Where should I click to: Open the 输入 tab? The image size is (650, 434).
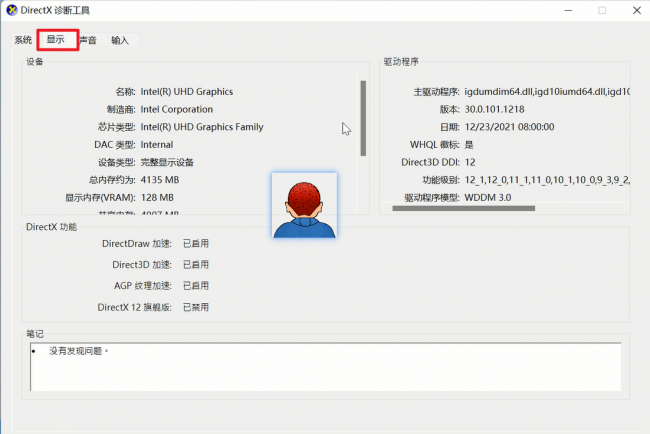[x=120, y=40]
